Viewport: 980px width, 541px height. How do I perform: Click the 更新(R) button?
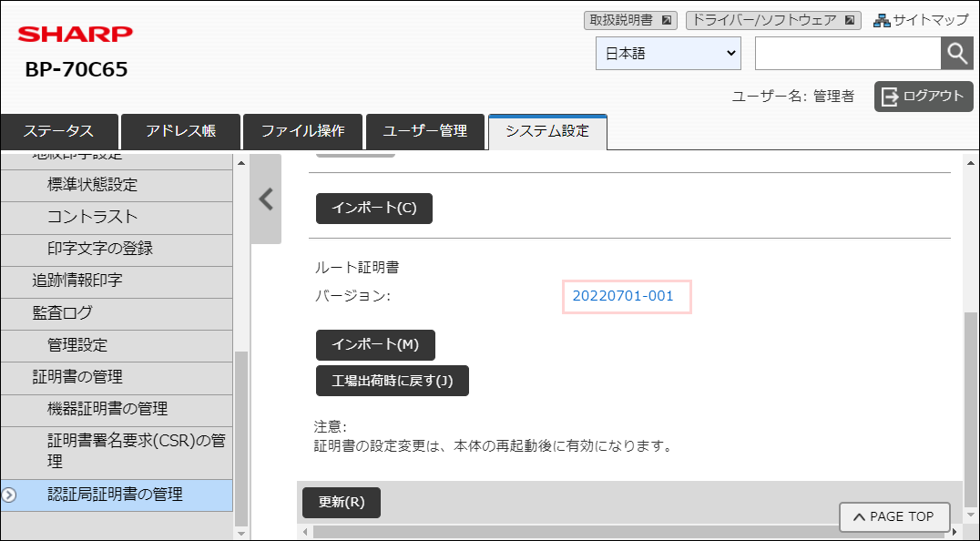342,502
